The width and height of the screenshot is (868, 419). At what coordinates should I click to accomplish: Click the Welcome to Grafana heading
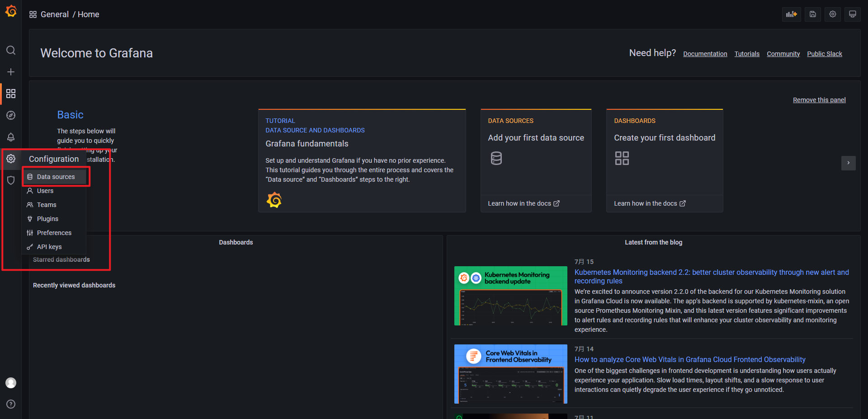coord(97,53)
